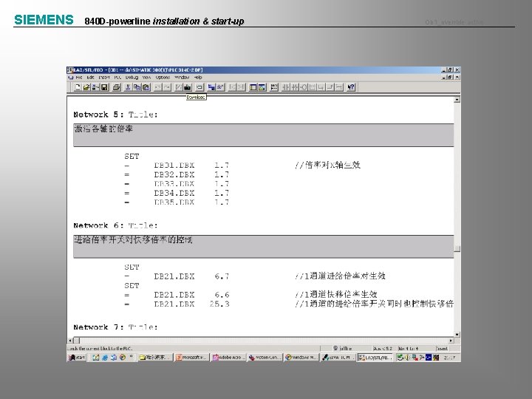Viewport: 532px width, 399px height.
Task: Click the Copy toolbar icon
Action: click(x=137, y=87)
